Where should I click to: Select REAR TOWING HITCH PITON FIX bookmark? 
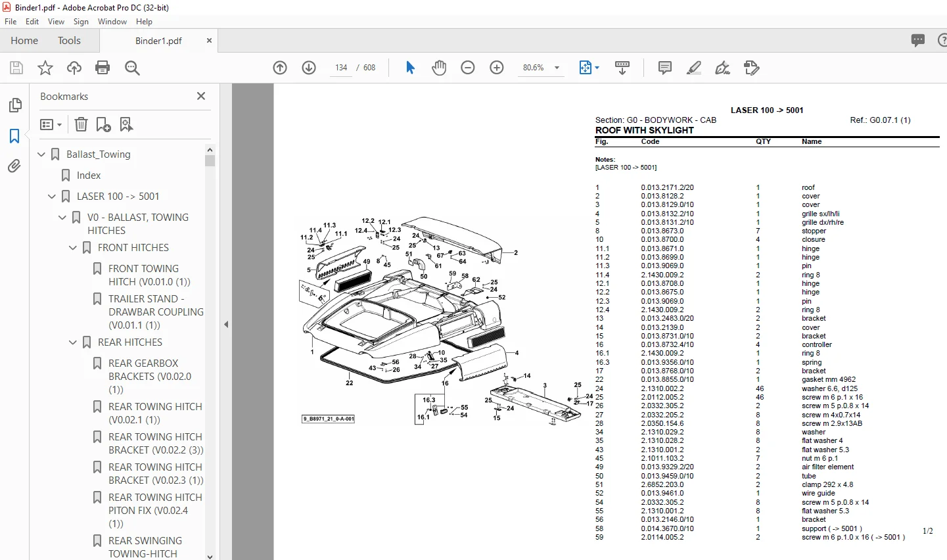155,511
